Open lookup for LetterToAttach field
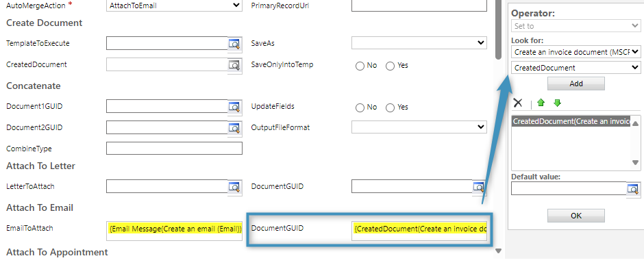This screenshot has width=644, height=267. (x=234, y=187)
